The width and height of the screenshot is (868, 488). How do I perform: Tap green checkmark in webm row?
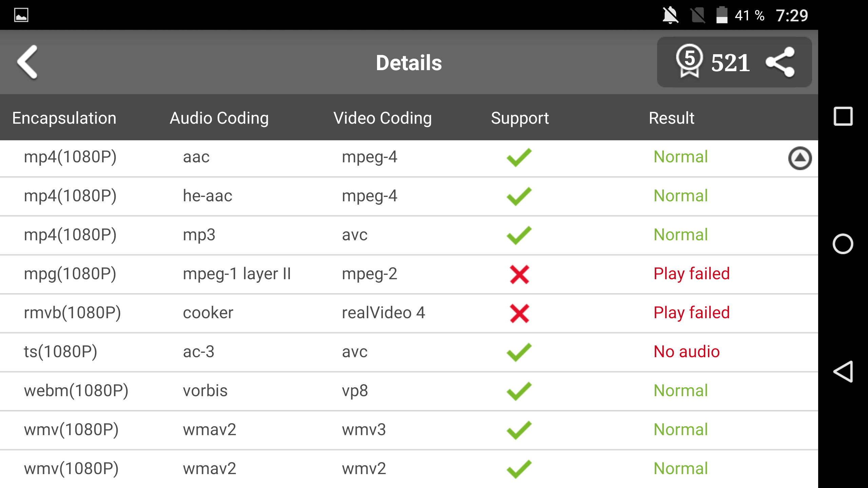point(519,391)
